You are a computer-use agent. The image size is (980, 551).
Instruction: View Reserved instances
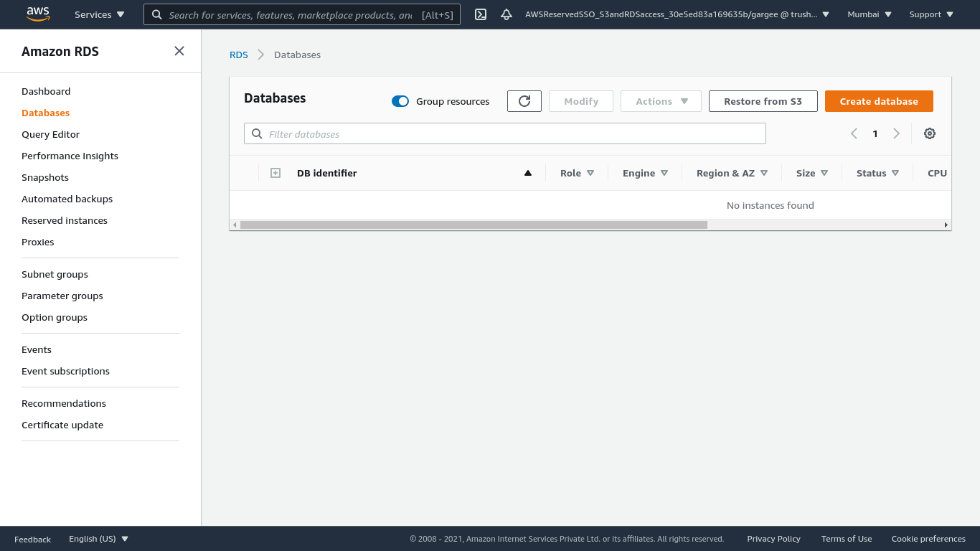65,220
